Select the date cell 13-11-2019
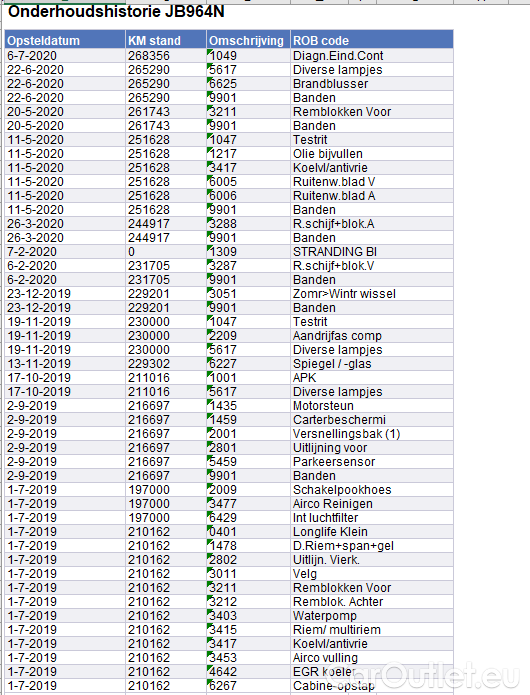The height and width of the screenshot is (695, 530). point(65,364)
